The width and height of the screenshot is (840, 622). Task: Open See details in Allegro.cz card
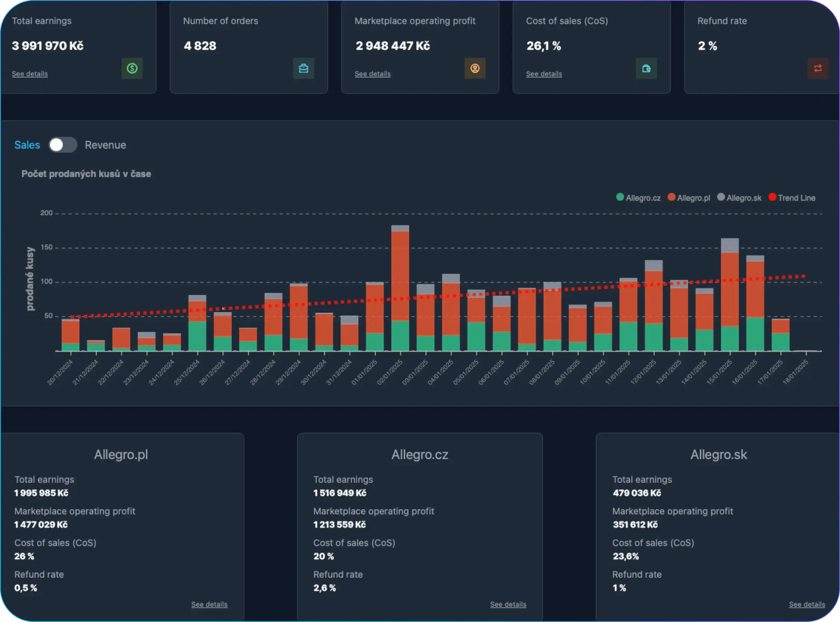[508, 604]
